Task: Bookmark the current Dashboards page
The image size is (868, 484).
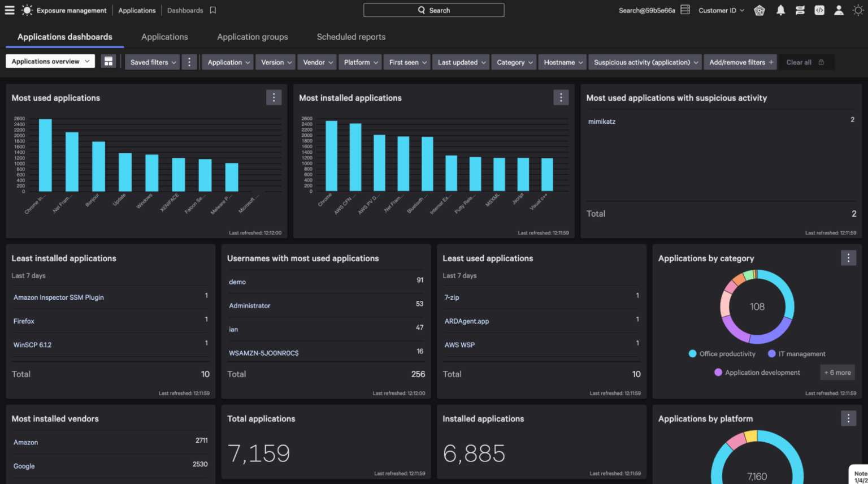Action: click(213, 10)
